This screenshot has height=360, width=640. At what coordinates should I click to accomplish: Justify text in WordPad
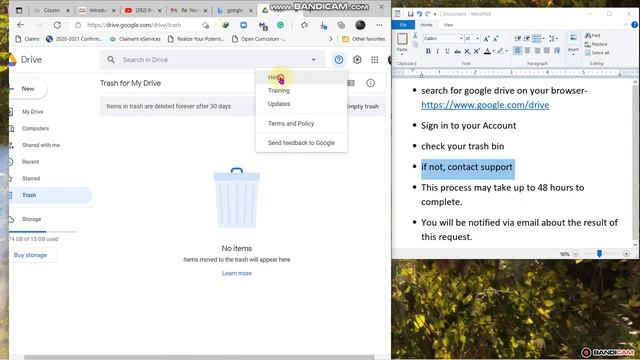point(547,51)
